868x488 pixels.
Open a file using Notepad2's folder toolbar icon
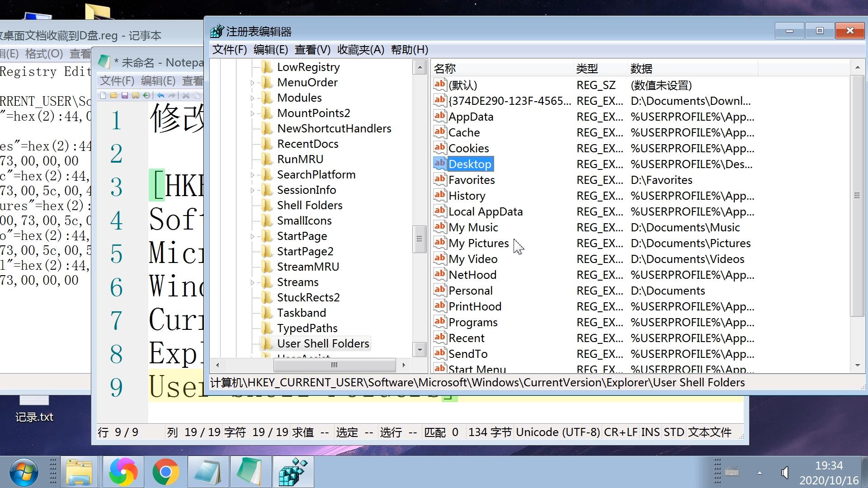pos(113,95)
